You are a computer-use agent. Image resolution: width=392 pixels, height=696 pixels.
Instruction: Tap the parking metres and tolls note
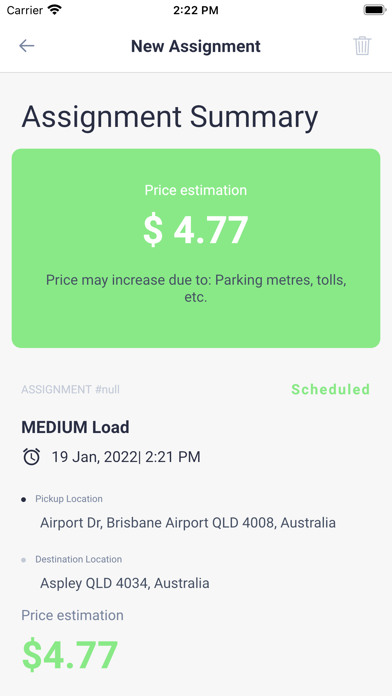coord(196,289)
